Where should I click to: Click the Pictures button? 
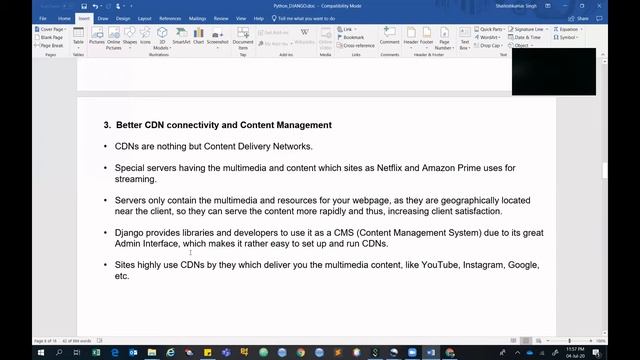[x=97, y=37]
